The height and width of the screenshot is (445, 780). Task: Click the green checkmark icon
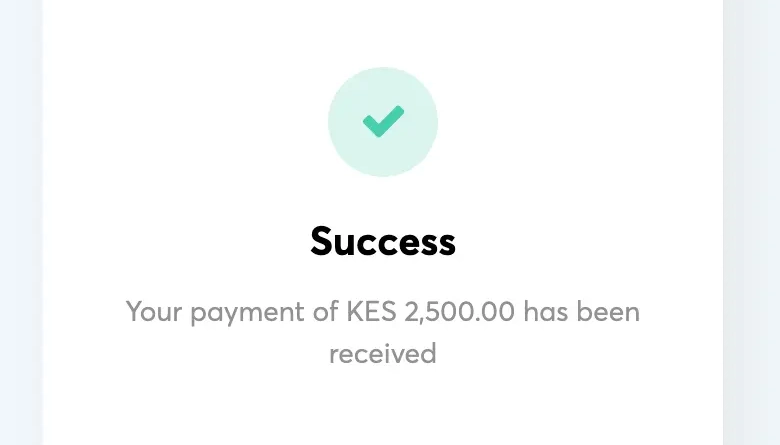(383, 121)
